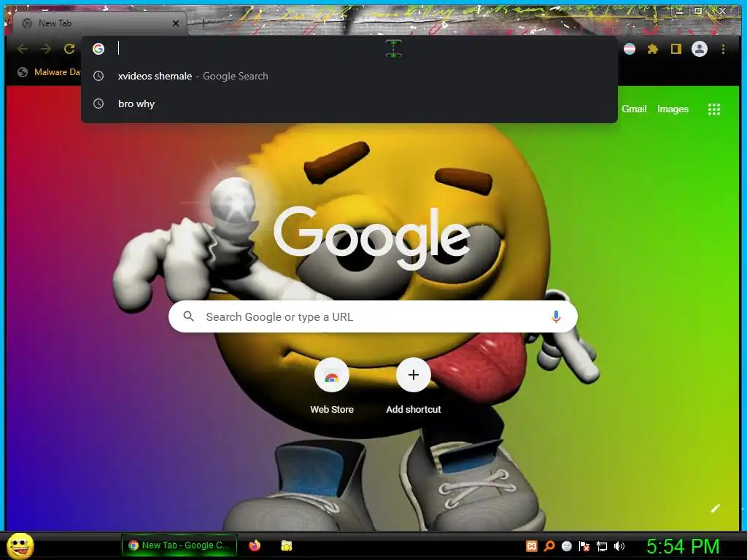The width and height of the screenshot is (747, 560).
Task: Open the speaker volume tray icon
Action: point(619,546)
